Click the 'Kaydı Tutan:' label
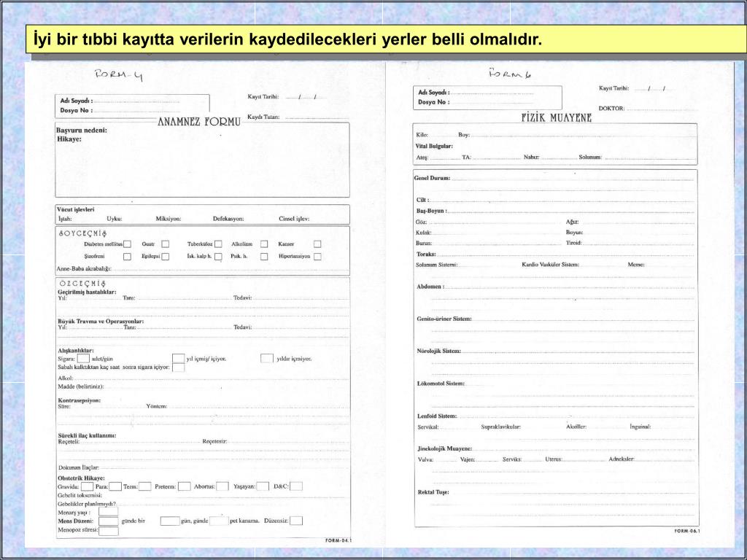The image size is (747, 560). pos(263,117)
